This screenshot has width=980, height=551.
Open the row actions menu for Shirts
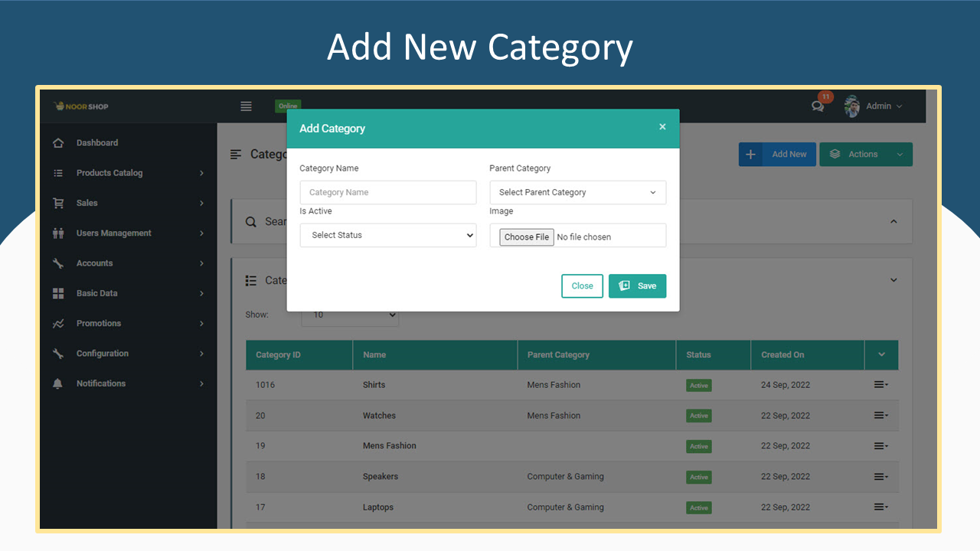click(879, 385)
